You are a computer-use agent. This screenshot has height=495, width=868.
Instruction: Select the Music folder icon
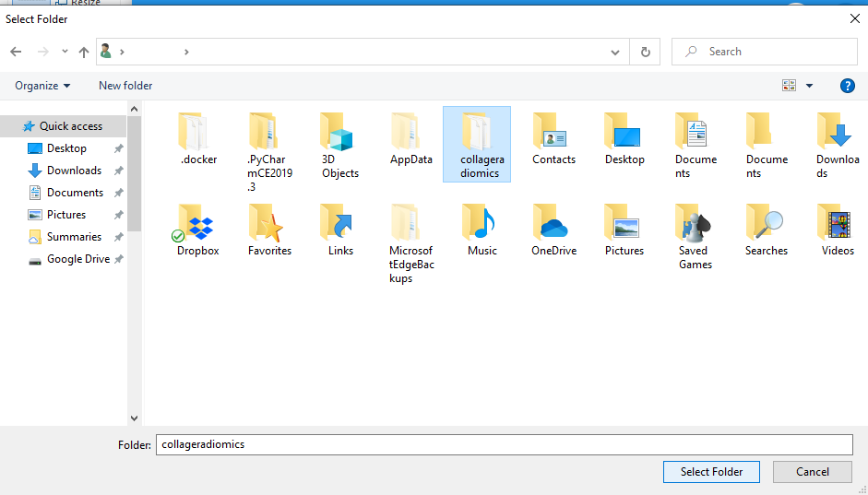click(482, 224)
